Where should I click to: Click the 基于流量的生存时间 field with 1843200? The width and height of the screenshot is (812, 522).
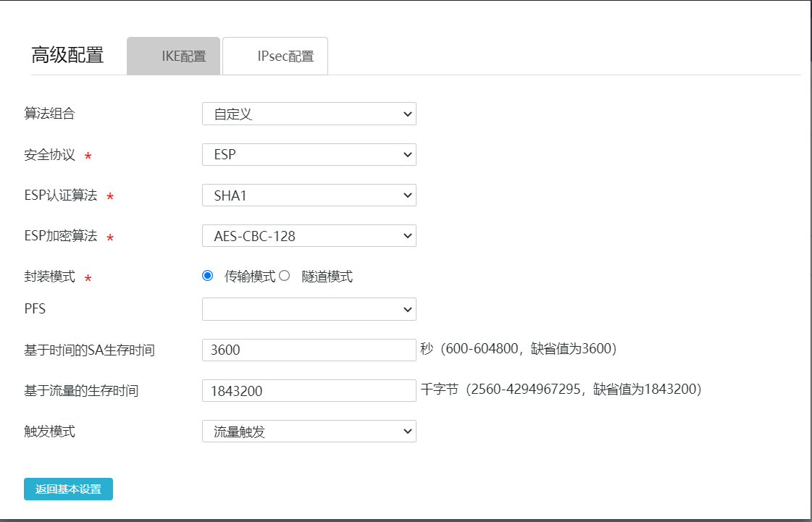tap(309, 390)
